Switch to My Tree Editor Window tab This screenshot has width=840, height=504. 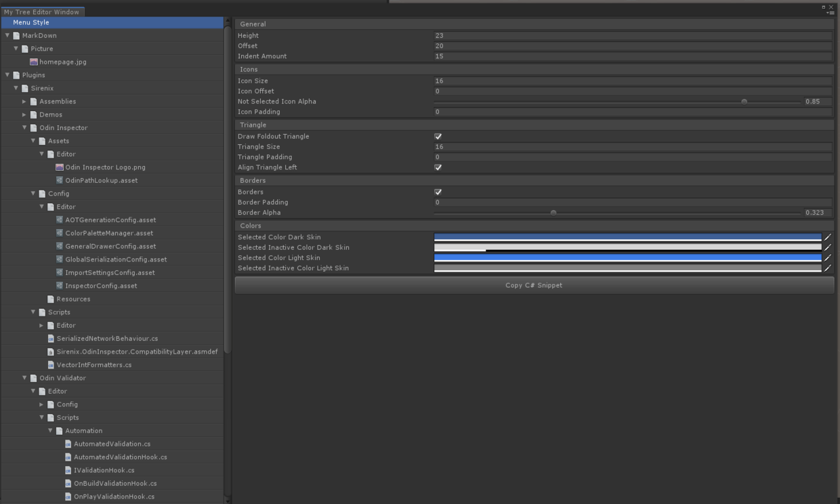41,12
